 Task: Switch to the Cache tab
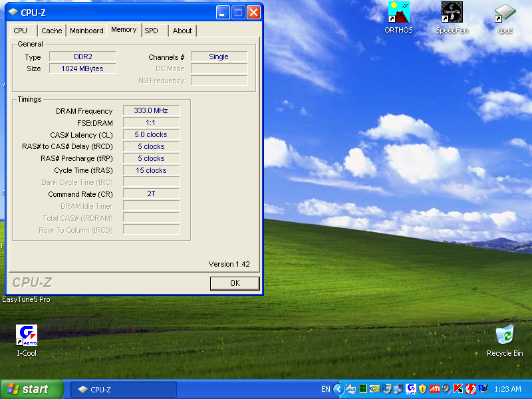coord(52,31)
